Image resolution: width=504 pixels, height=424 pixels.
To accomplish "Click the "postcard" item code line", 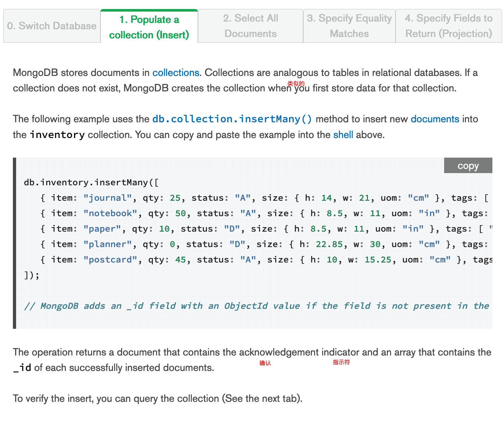I will point(266,260).
